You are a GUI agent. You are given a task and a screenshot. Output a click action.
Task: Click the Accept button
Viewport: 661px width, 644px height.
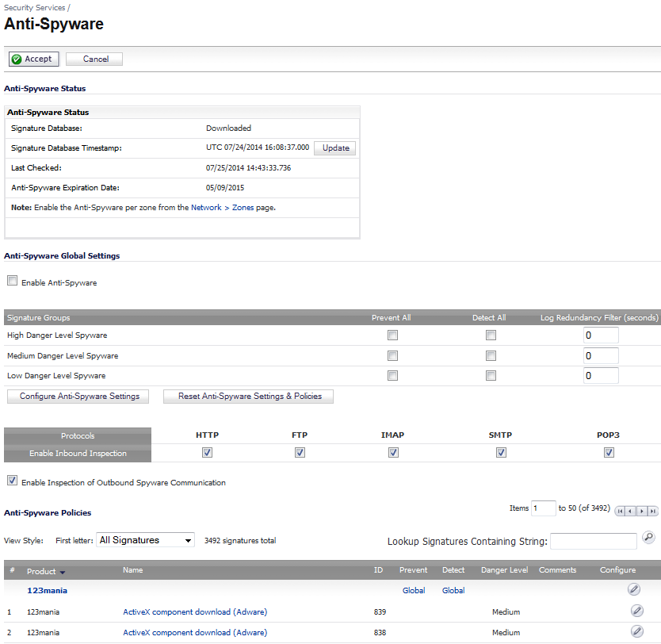coord(34,59)
